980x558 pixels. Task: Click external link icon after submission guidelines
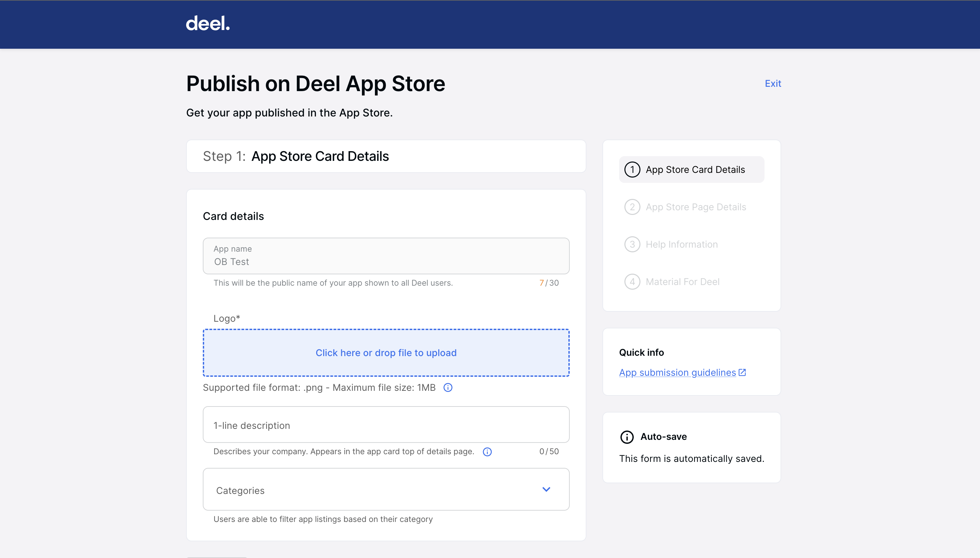tap(742, 372)
